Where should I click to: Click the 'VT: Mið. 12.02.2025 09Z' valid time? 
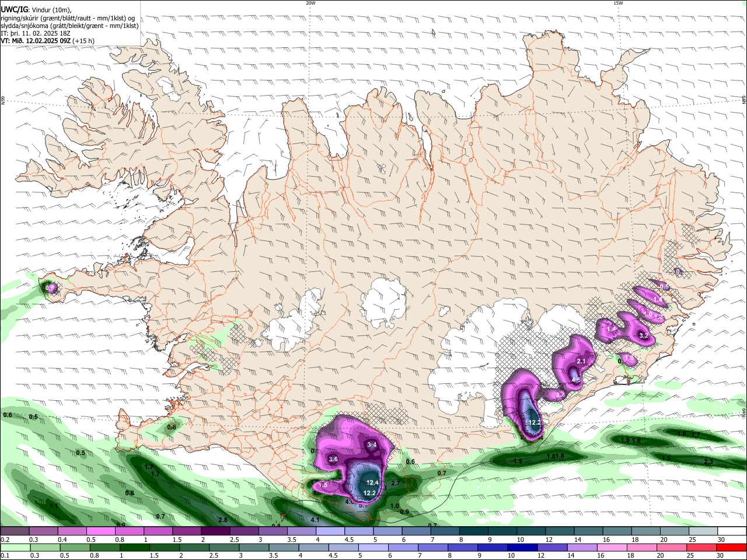coord(36,41)
